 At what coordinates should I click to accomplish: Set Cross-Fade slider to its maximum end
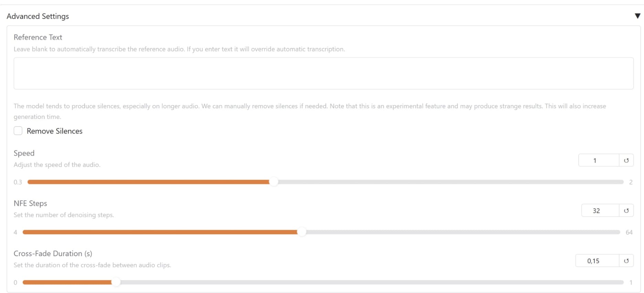pos(622,282)
